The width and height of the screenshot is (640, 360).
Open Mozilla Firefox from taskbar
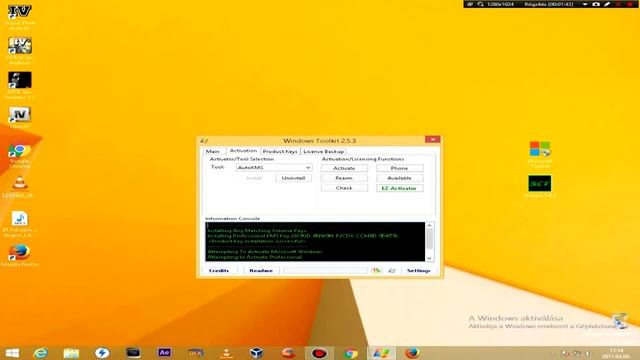point(412,353)
